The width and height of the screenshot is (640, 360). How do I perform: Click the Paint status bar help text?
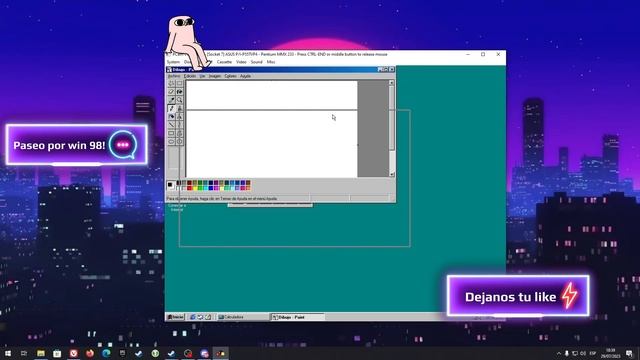[x=222, y=199]
